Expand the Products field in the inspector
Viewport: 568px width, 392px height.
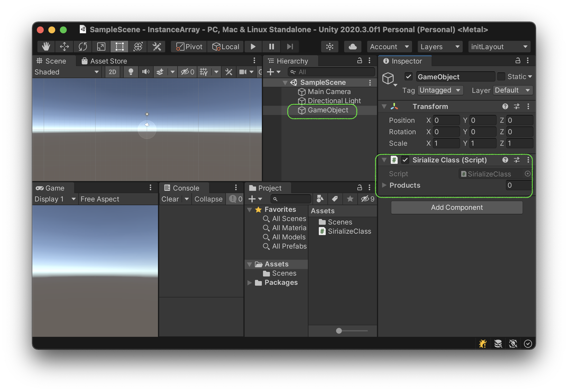[384, 185]
